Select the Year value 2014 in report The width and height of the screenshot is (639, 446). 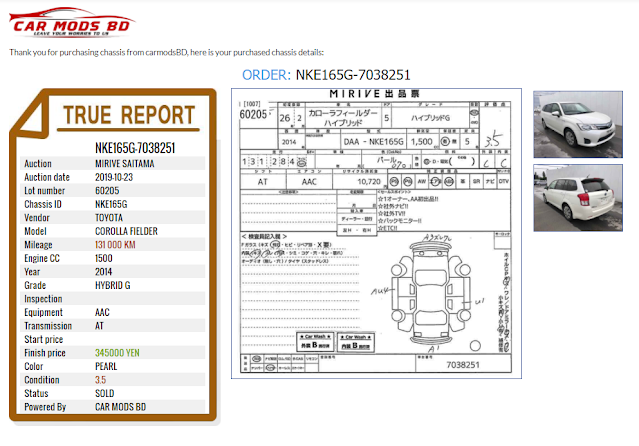pos(104,272)
